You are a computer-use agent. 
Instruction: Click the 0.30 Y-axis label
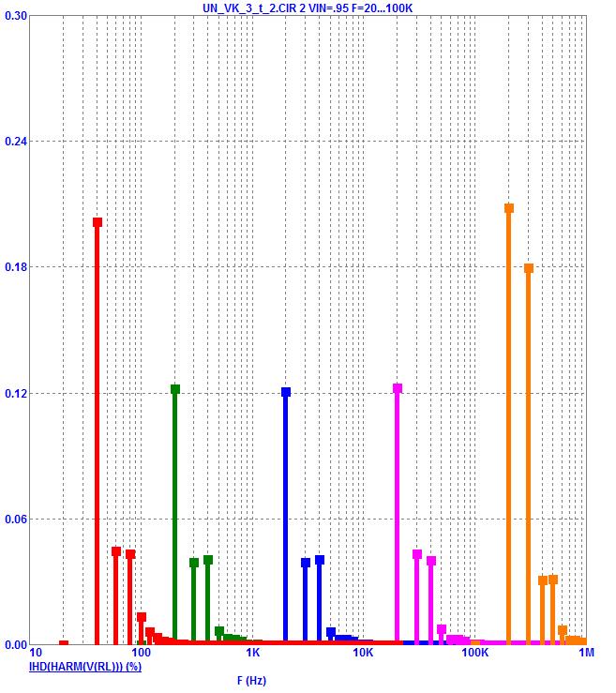point(15,15)
